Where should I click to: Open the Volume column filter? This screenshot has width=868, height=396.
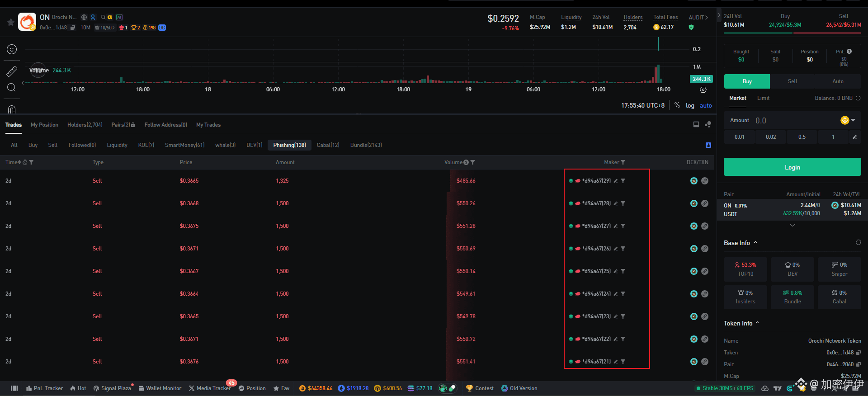472,162
